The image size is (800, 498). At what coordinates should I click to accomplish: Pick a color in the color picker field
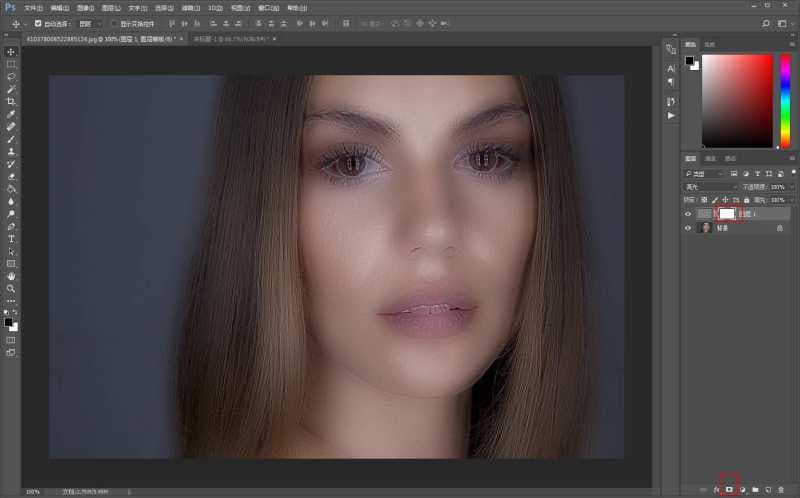(x=737, y=100)
